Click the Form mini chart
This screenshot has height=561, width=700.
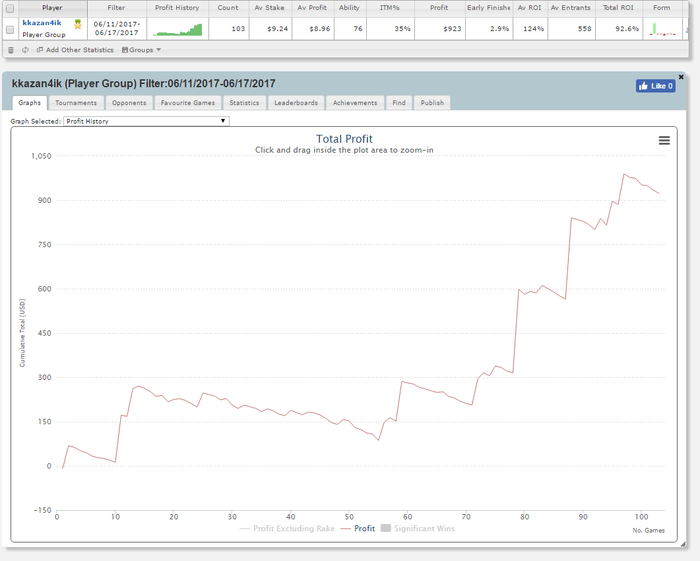pyautogui.click(x=662, y=29)
